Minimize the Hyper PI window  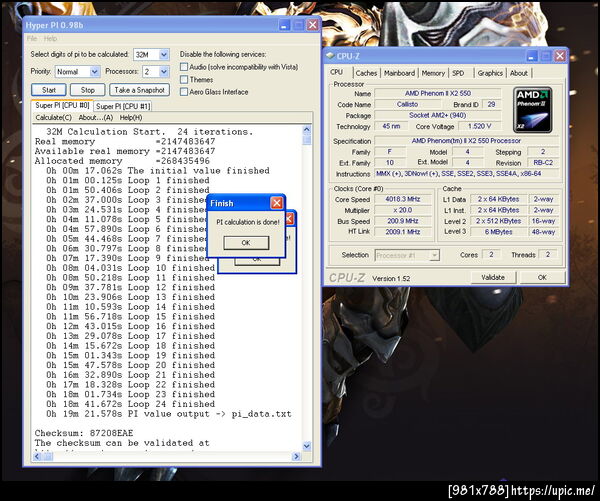[284, 25]
